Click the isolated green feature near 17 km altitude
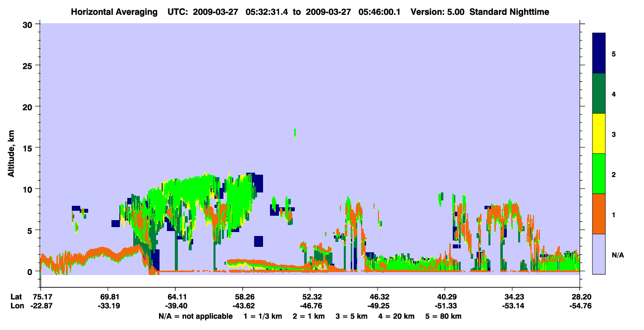 click(x=295, y=132)
